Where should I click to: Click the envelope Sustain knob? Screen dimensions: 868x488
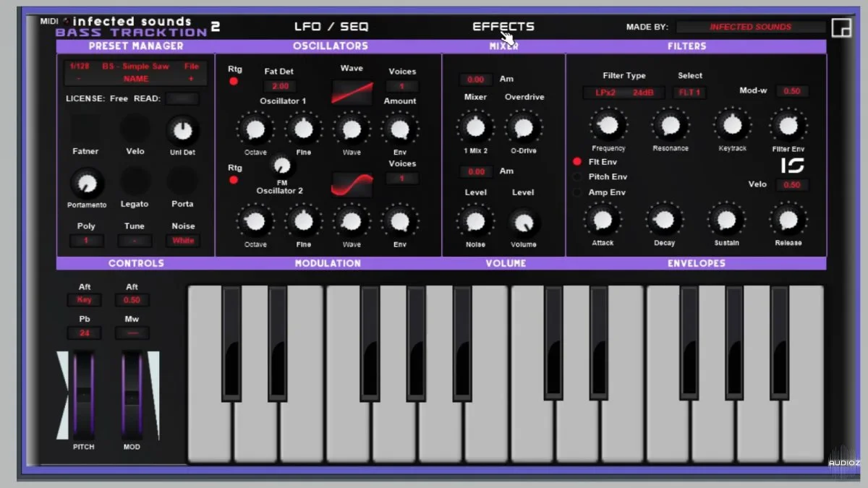tap(726, 220)
